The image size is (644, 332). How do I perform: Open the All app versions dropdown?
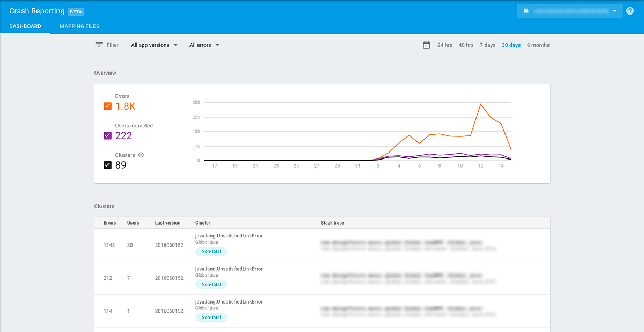153,45
